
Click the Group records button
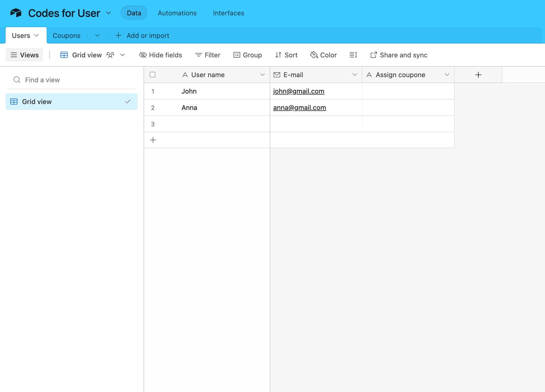pyautogui.click(x=248, y=55)
